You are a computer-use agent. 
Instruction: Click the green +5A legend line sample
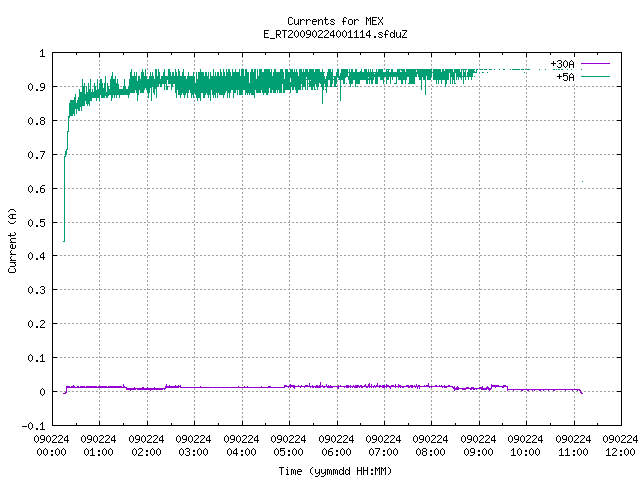[x=595, y=76]
